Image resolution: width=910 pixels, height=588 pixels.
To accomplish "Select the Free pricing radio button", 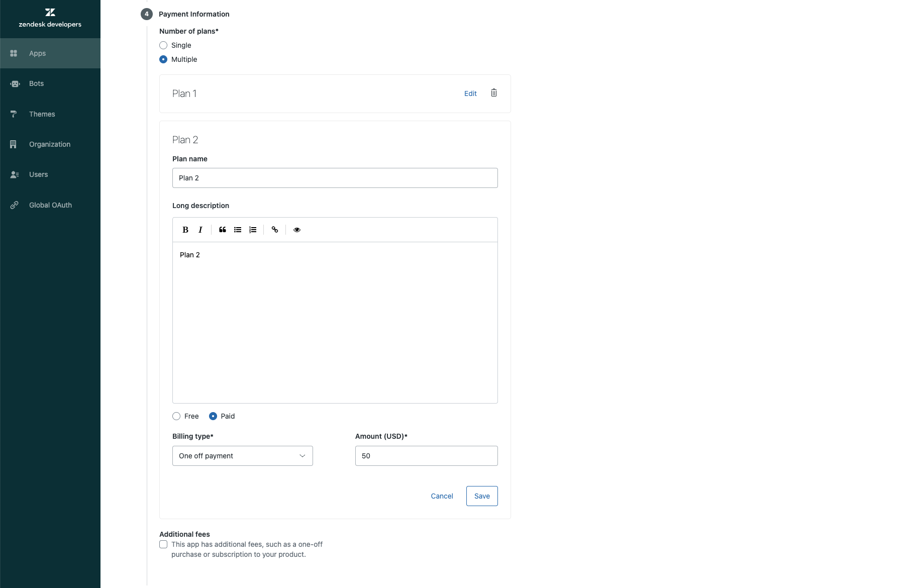I will (x=176, y=416).
